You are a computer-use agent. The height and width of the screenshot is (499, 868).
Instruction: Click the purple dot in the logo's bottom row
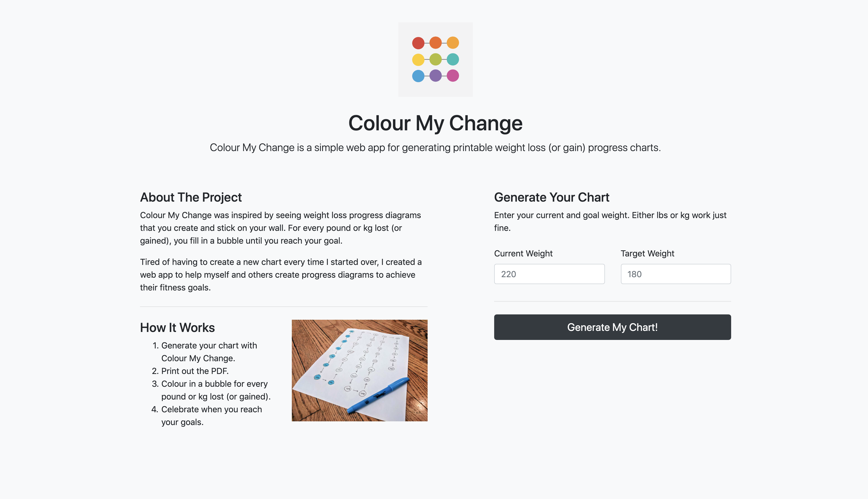436,76
